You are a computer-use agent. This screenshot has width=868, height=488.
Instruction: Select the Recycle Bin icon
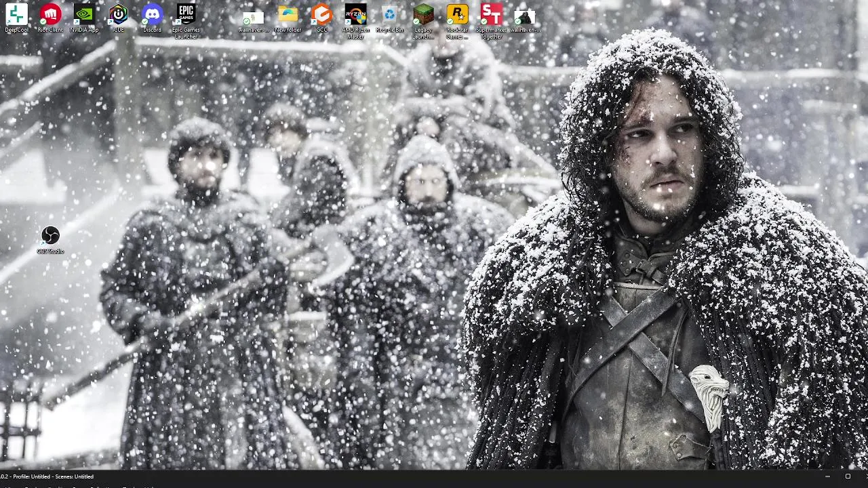point(389,18)
